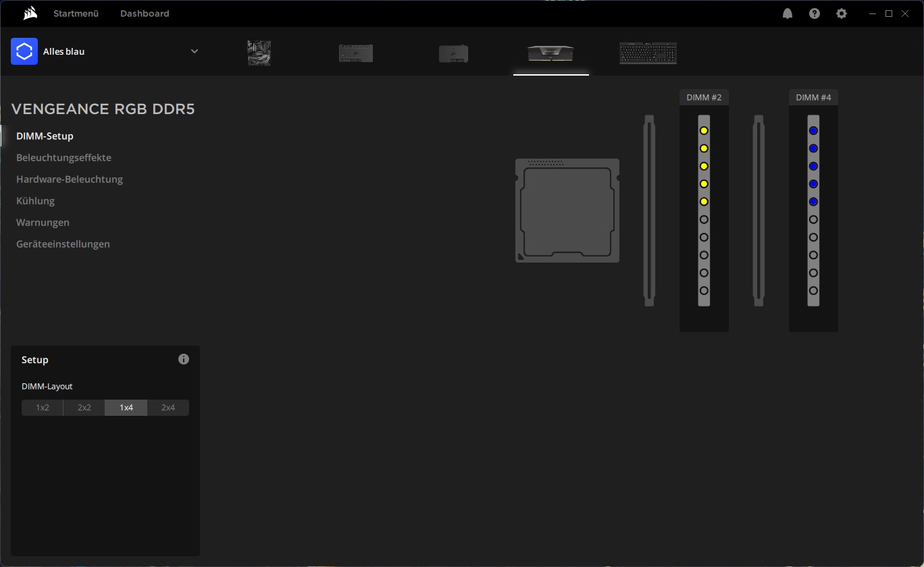
Task: Select DIMM-Setup in the sidebar
Action: coord(45,136)
